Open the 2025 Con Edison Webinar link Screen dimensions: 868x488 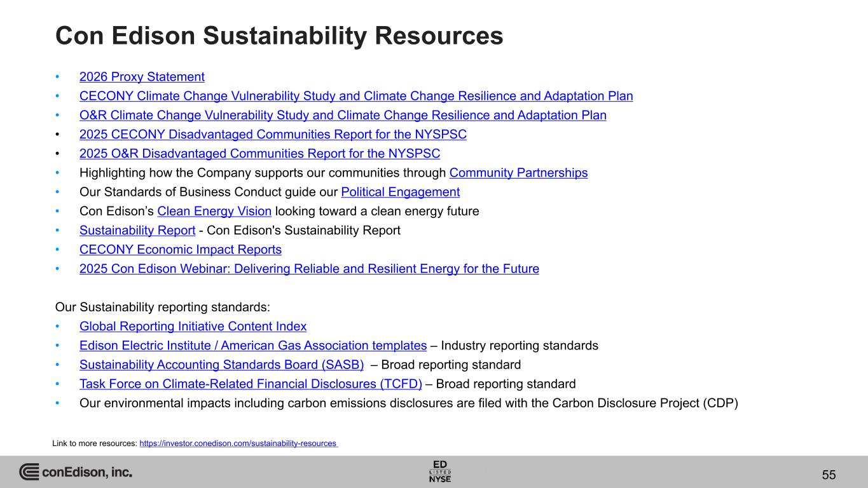pos(309,269)
